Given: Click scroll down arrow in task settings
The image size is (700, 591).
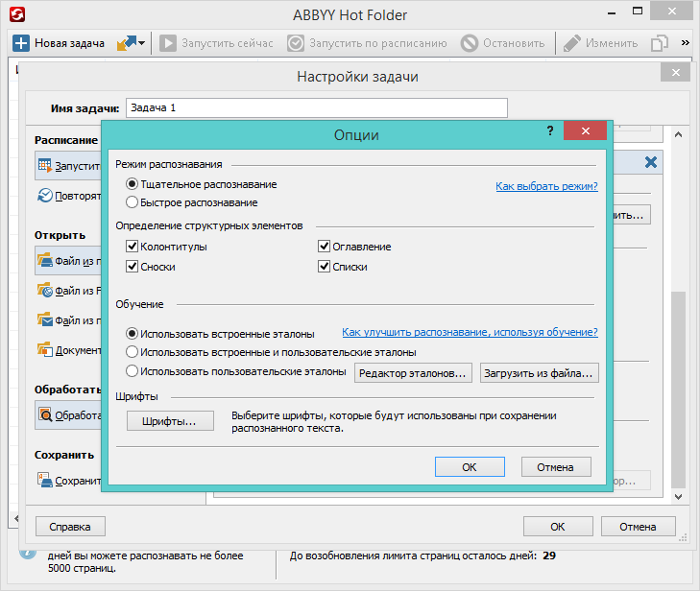Looking at the screenshot, I should [x=678, y=496].
